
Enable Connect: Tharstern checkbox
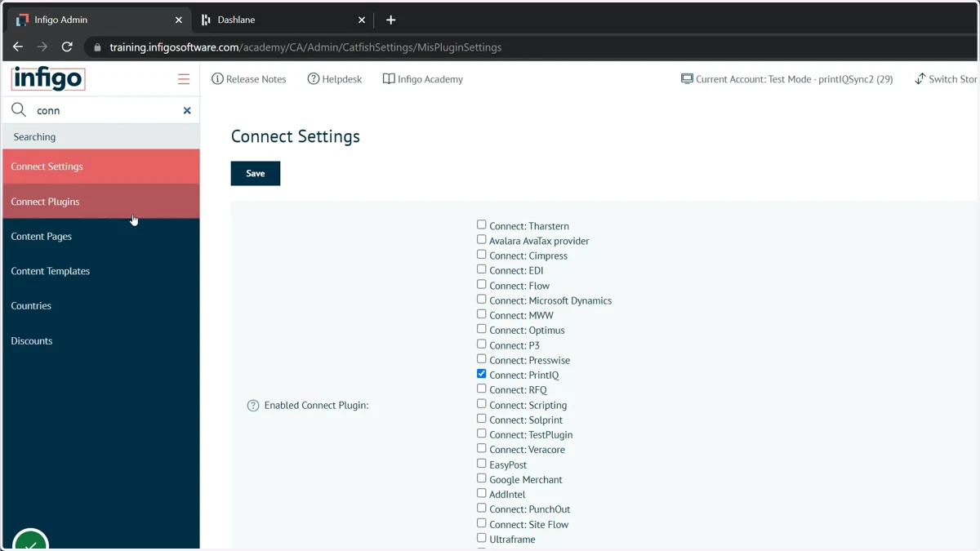pos(482,224)
